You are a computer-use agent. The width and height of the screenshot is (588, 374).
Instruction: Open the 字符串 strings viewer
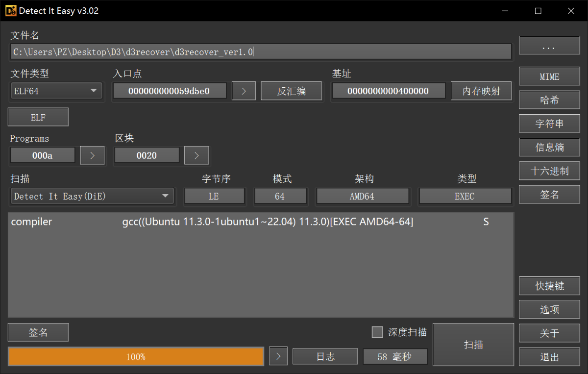point(549,124)
